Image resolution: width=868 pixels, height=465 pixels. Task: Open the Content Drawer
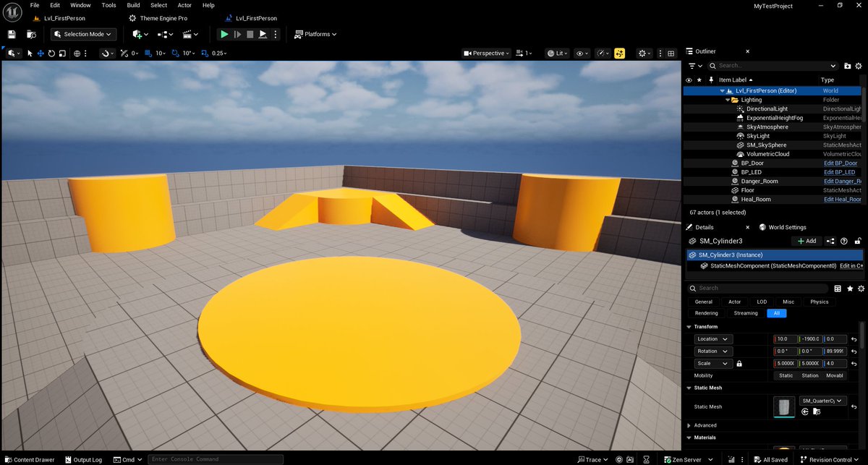pyautogui.click(x=30, y=459)
